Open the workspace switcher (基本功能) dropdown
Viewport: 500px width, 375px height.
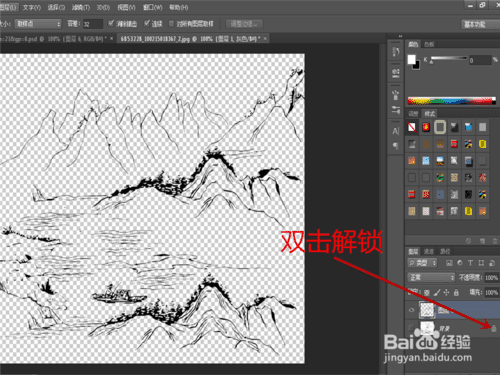tap(479, 24)
